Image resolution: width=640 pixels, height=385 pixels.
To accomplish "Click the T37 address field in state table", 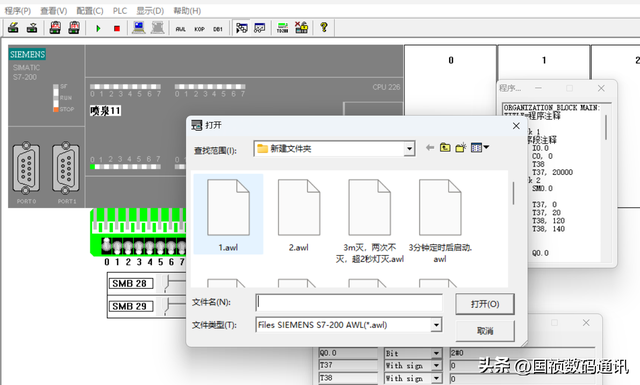I will (x=348, y=365).
